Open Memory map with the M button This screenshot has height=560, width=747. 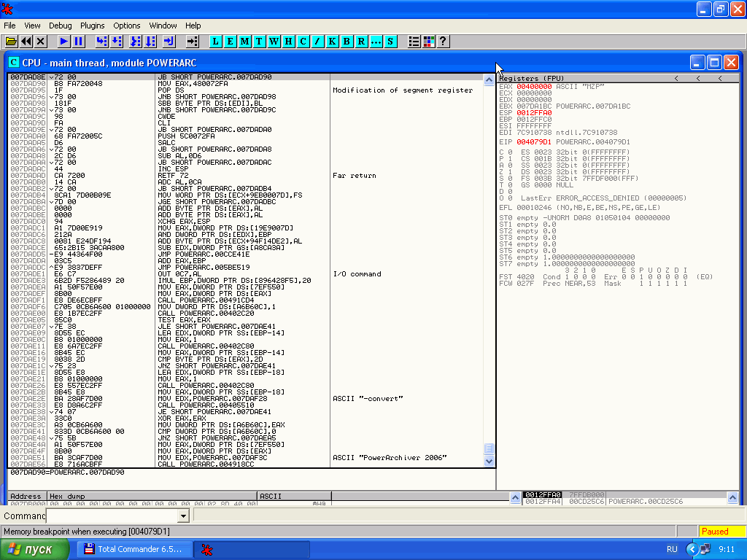click(x=245, y=42)
